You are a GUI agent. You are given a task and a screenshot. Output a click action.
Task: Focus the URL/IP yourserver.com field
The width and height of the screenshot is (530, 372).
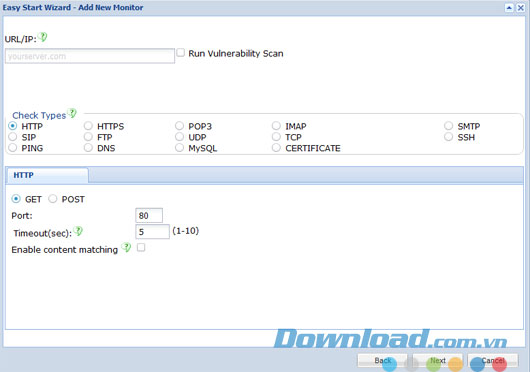point(90,56)
